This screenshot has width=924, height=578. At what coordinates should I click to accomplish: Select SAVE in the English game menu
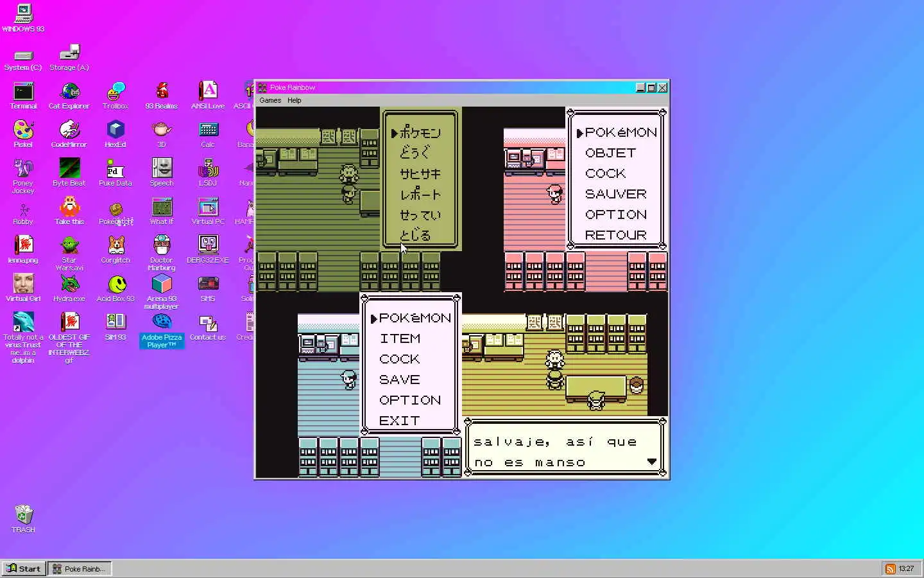point(399,380)
